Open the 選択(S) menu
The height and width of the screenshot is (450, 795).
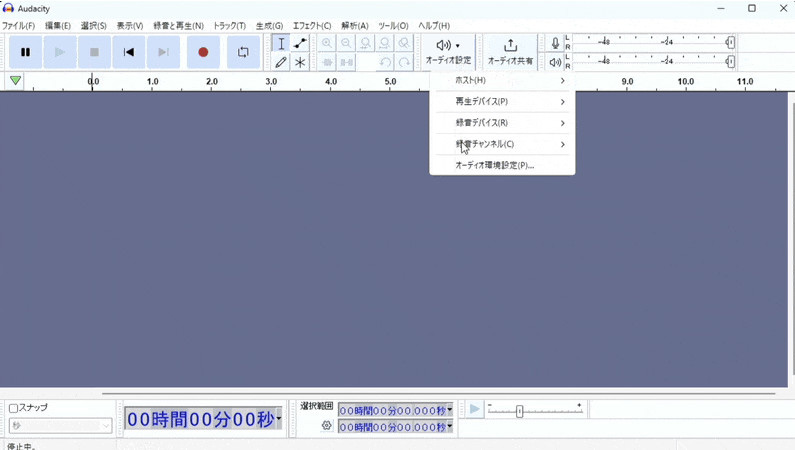click(93, 25)
